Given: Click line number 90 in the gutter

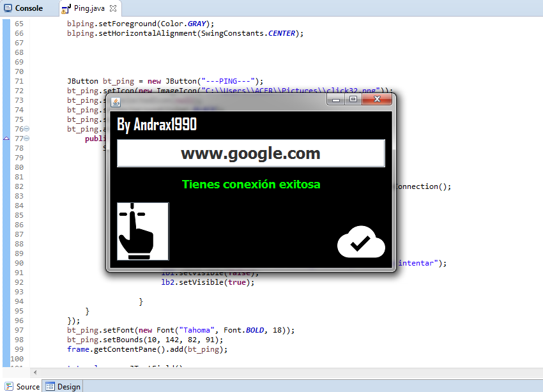Looking at the screenshot, I should click(19, 263).
